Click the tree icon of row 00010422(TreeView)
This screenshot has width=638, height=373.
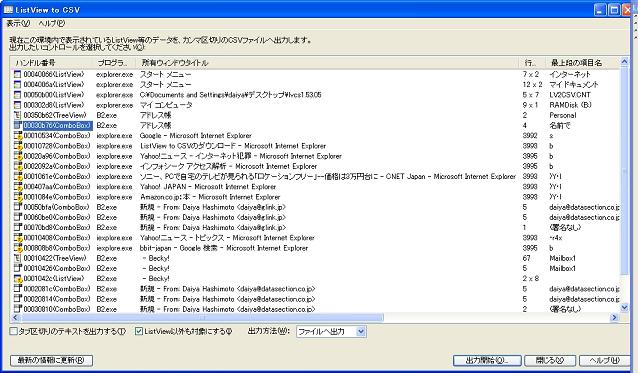[17, 258]
